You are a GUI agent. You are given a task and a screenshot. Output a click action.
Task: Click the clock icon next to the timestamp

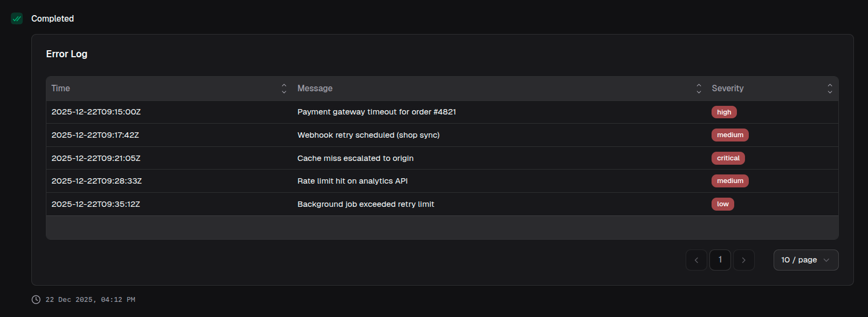tap(36, 300)
